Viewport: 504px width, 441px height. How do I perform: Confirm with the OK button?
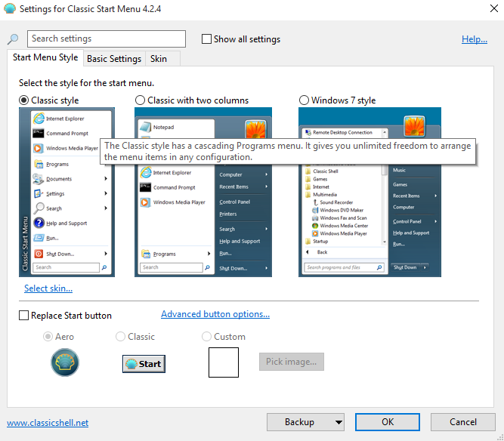388,422
